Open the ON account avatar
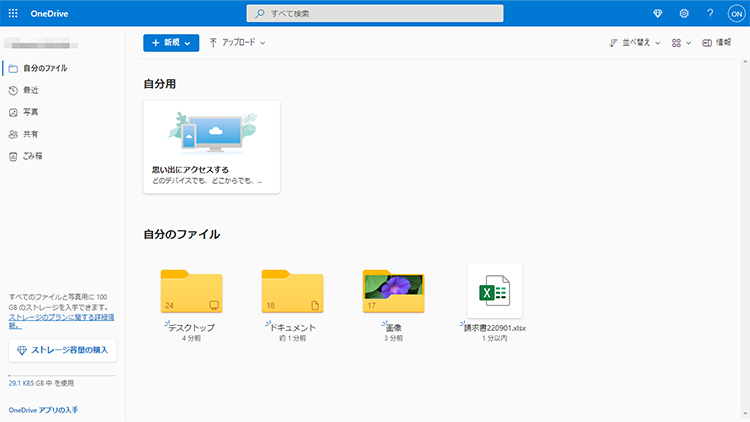The width and height of the screenshot is (750, 422). [735, 13]
